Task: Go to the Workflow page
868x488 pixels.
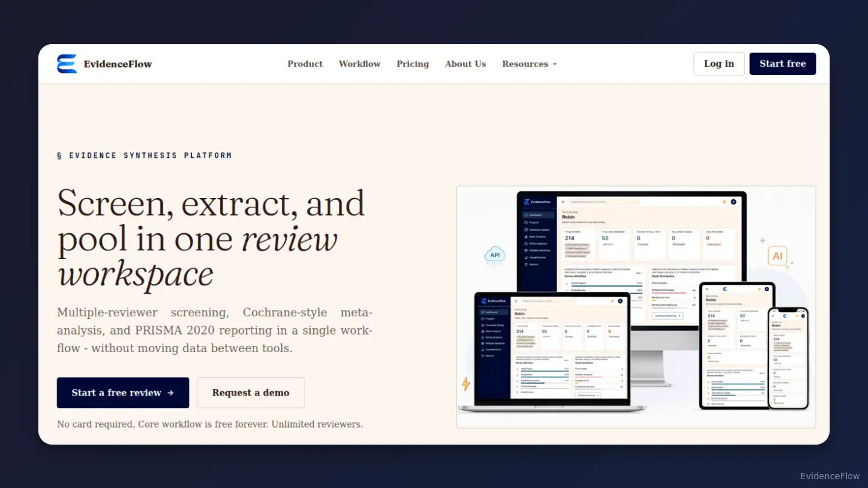Action: coord(360,64)
